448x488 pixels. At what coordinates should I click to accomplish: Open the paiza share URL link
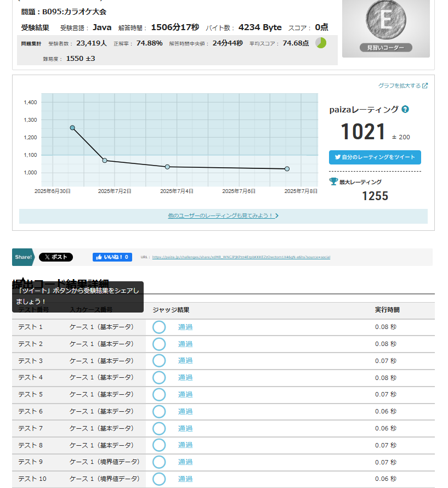point(241,257)
